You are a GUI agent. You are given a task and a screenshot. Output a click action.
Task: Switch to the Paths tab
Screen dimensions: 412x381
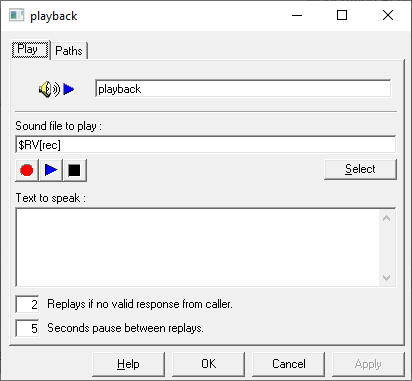(69, 51)
